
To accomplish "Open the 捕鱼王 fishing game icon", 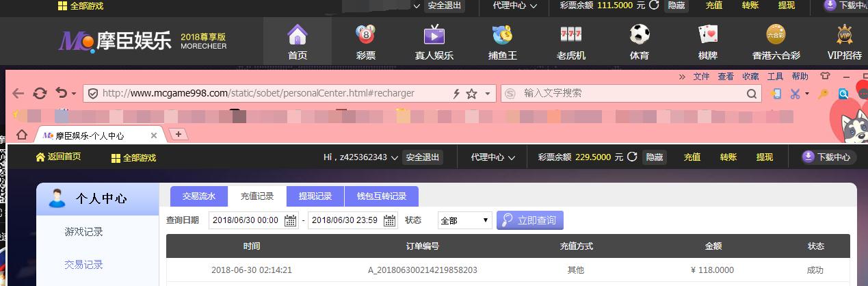I will (502, 34).
